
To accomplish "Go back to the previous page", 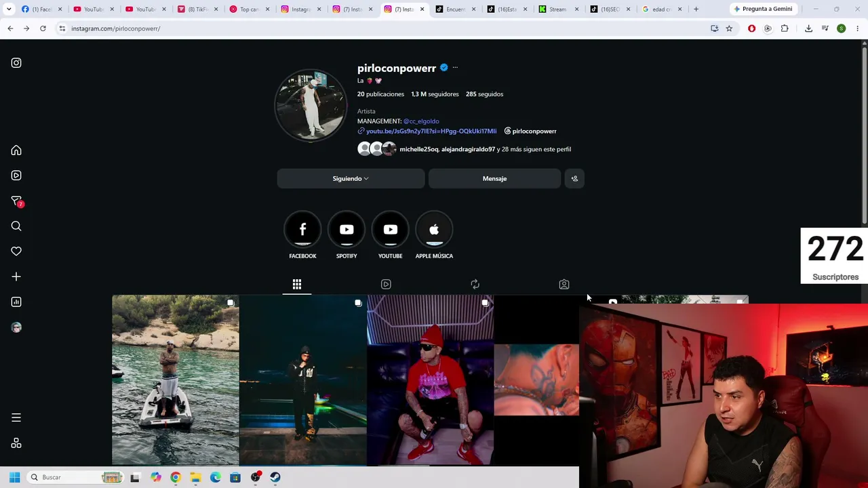I will (x=10, y=28).
